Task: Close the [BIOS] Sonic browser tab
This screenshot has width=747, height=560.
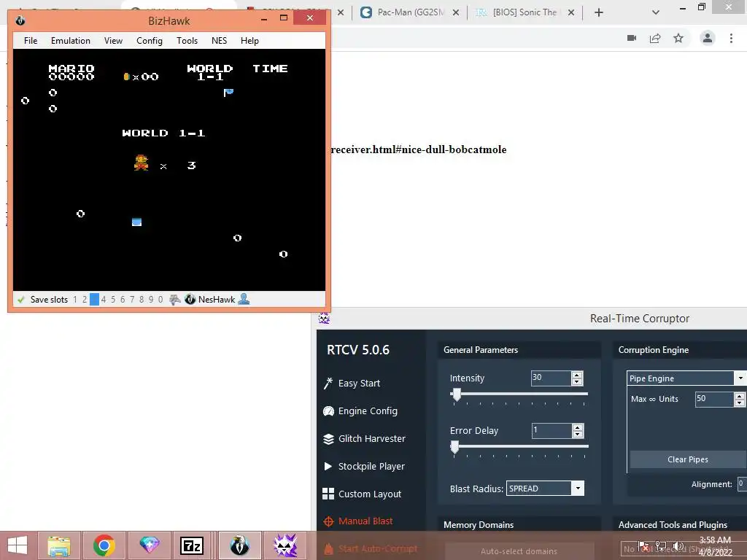Action: (571, 12)
